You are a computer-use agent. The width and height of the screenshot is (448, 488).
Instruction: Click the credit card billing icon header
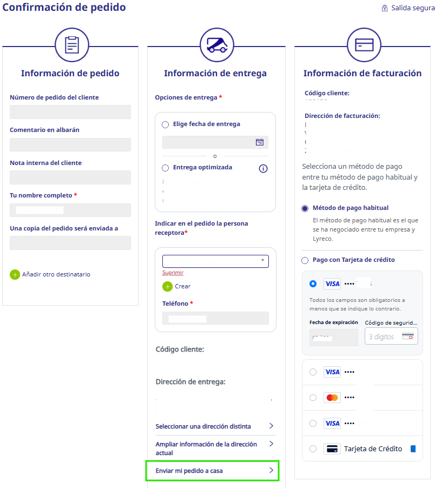click(364, 45)
